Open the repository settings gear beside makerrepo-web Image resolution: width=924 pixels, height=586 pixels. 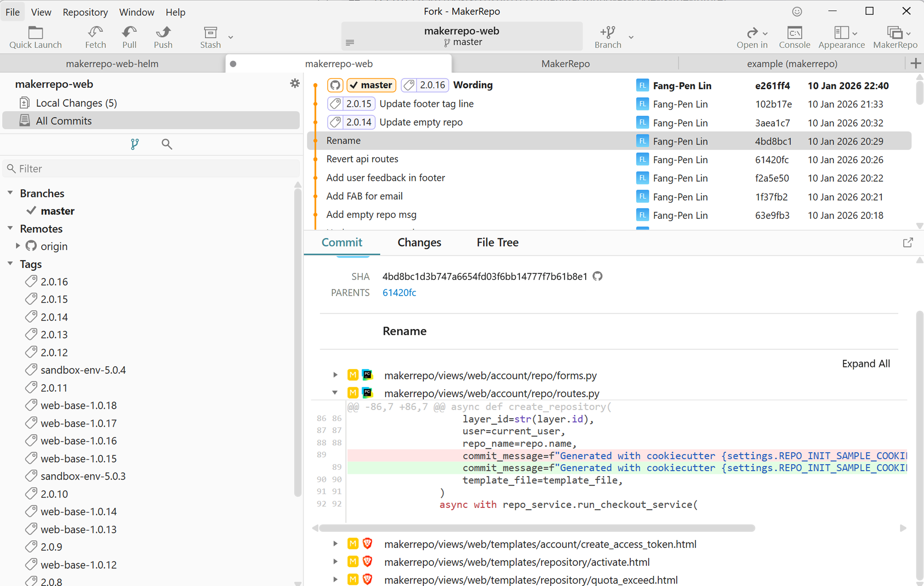point(295,83)
